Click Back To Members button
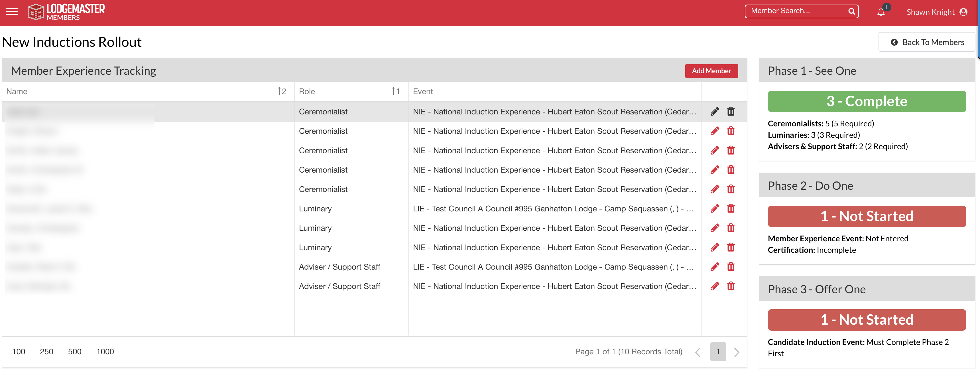 point(927,42)
